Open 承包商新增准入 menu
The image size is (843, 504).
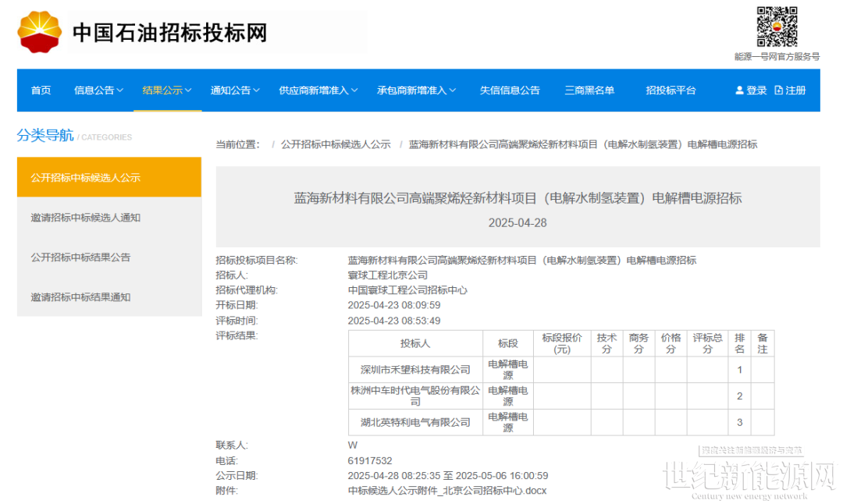click(x=412, y=91)
